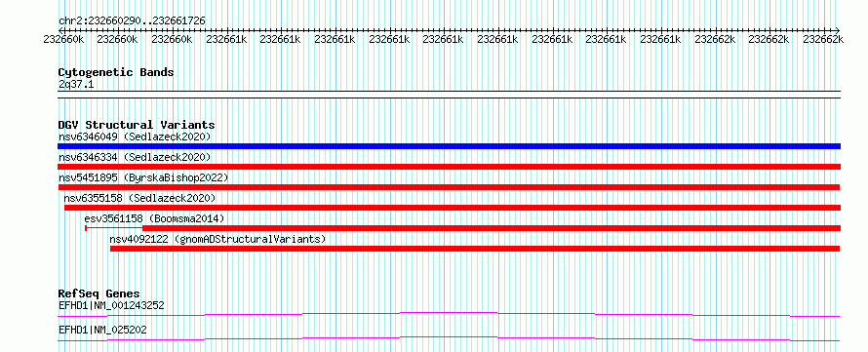Image resolution: width=868 pixels, height=352 pixels.
Task: Click the thick red esv3561158 variant bar
Action: tap(492, 228)
